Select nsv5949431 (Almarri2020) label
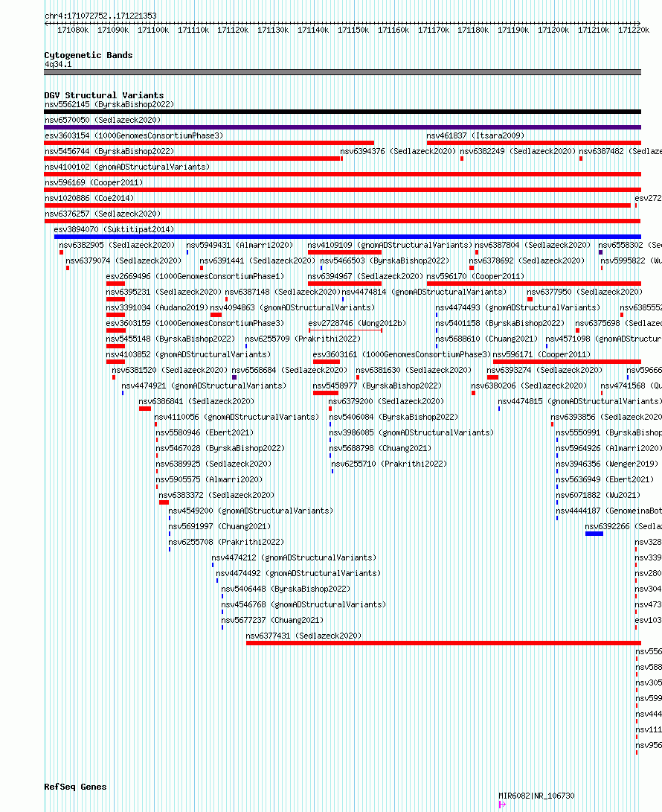The height and width of the screenshot is (812, 662). [240, 245]
